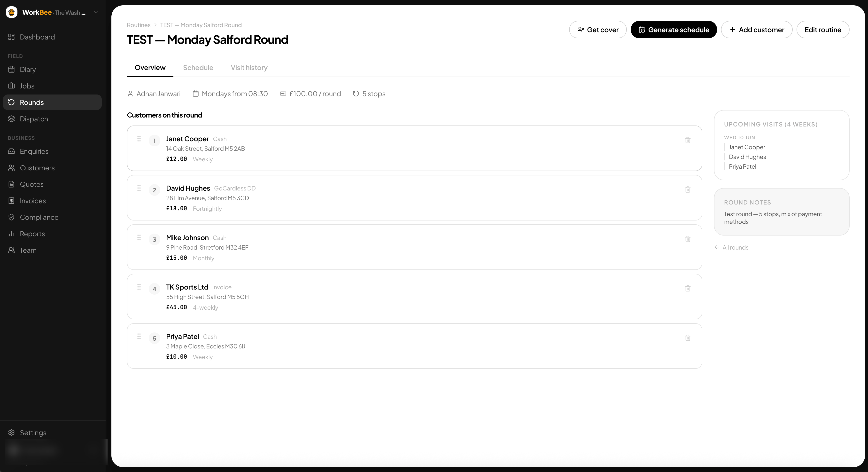
Task: Select the drag handle beside Mike Johnson
Action: [139, 238]
